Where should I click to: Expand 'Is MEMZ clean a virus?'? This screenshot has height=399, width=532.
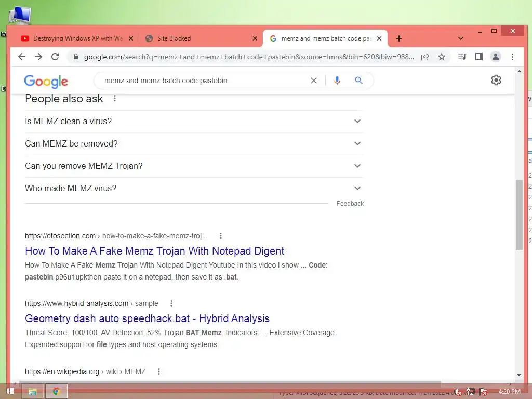[194, 121]
